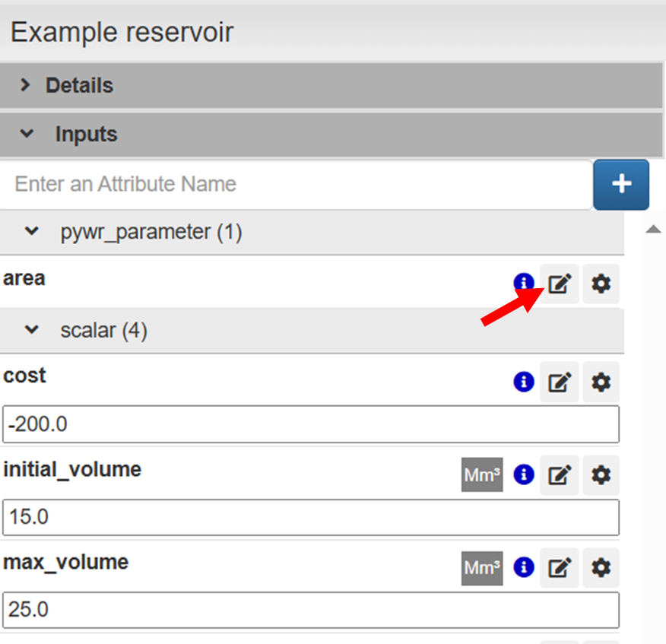The height and width of the screenshot is (644, 666).
Task: Show info for initial_volume
Action: point(524,475)
